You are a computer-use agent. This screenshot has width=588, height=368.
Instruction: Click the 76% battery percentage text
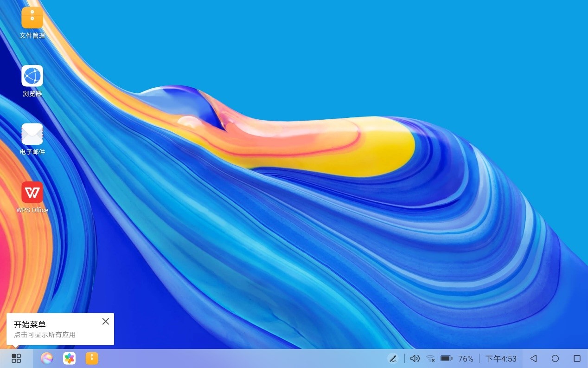[466, 359]
